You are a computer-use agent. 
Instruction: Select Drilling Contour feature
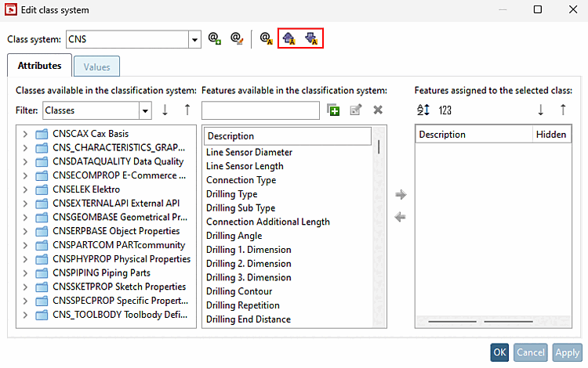[239, 291]
